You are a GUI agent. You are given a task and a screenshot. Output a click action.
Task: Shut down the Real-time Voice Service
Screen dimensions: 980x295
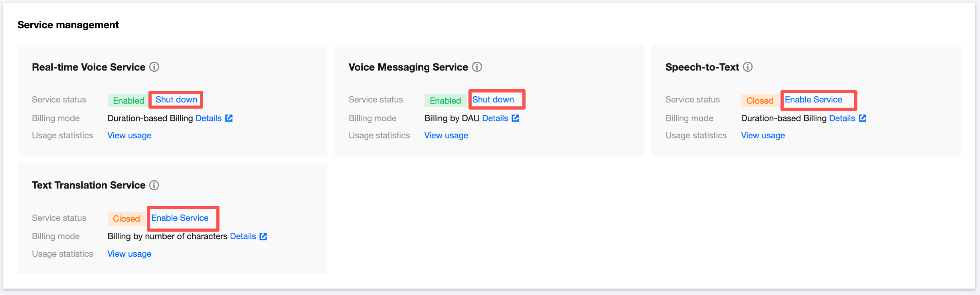[176, 100]
